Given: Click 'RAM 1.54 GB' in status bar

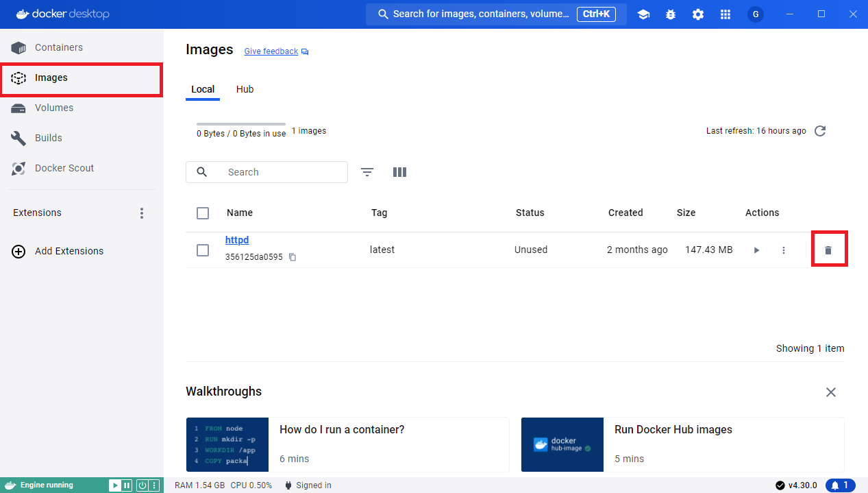Looking at the screenshot, I should pos(200,485).
